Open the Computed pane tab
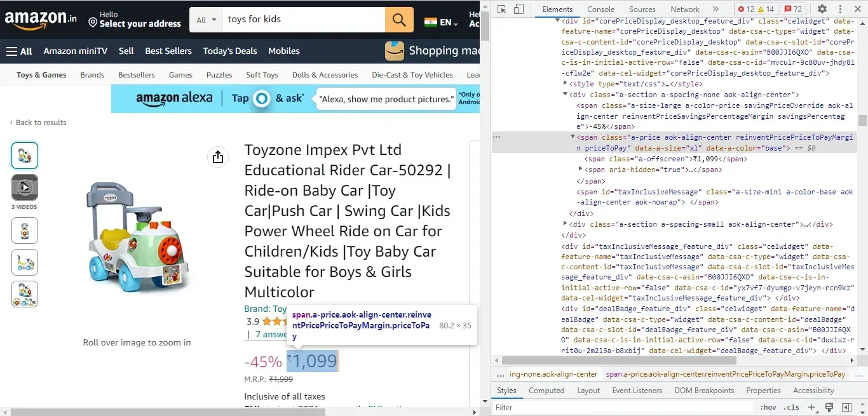The width and height of the screenshot is (868, 416). tap(546, 391)
